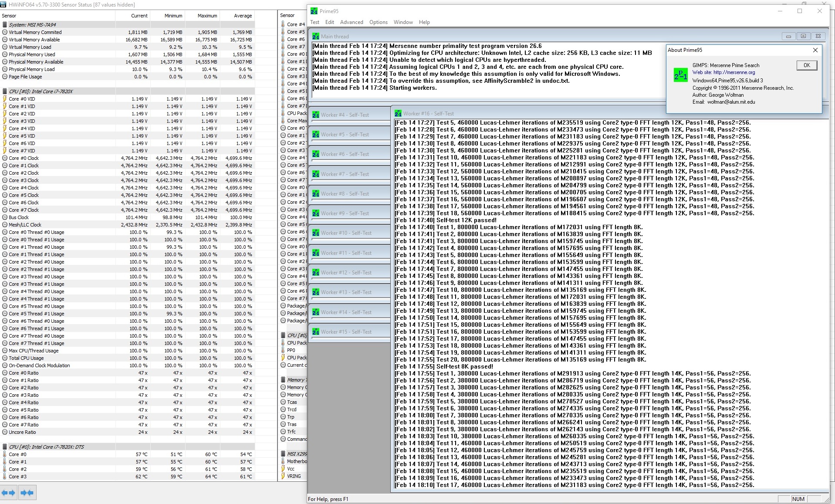The height and width of the screenshot is (504, 835).
Task: Click the 'Starting workers.' line in Main thread
Action: (375, 88)
